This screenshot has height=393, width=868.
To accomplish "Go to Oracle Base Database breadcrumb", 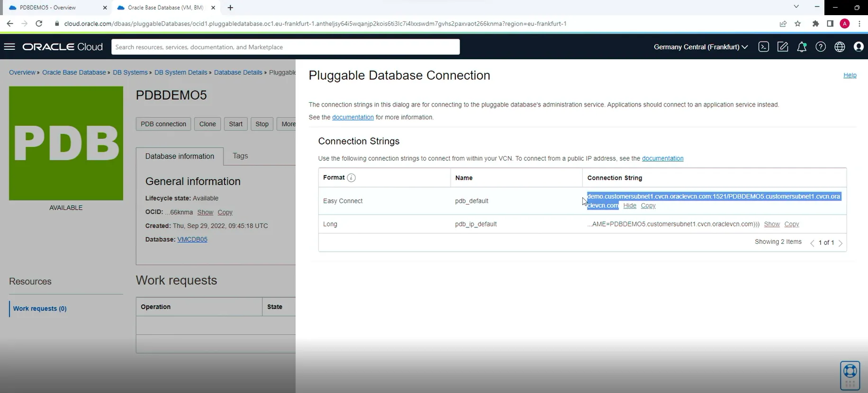I will (74, 72).
